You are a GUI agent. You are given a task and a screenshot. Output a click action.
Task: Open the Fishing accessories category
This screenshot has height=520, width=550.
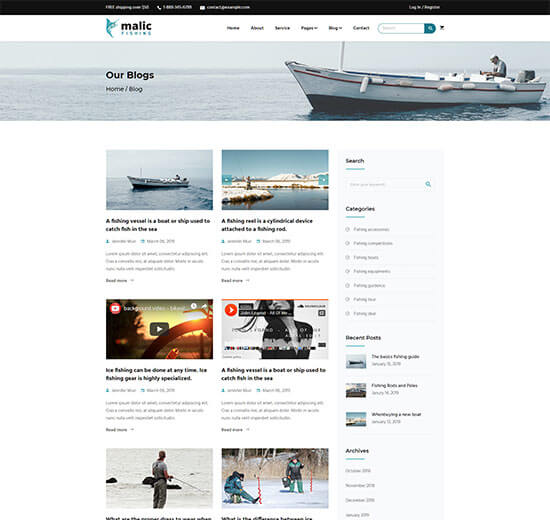coord(371,229)
